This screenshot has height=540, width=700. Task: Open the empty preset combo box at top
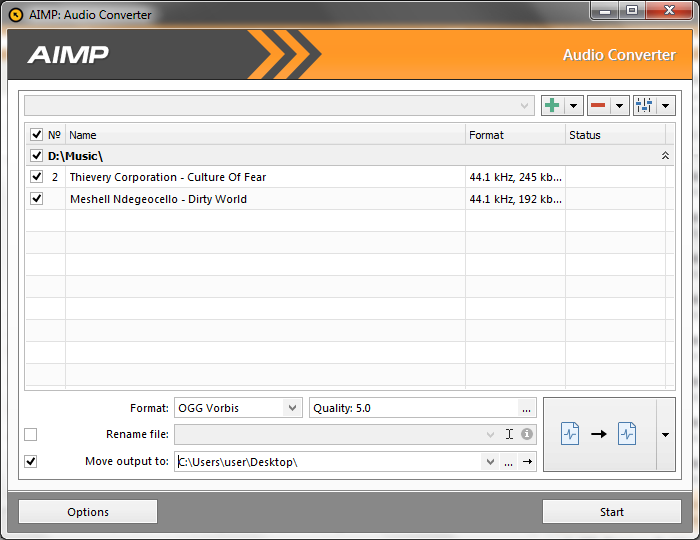[x=279, y=106]
